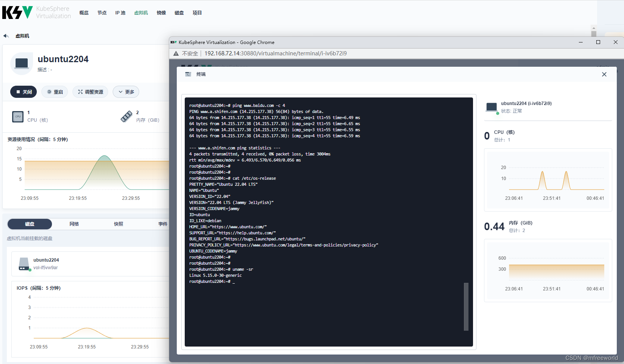This screenshot has width=624, height=364.
Task: Click the ubuntu2204 disk name
Action: pyautogui.click(x=46, y=260)
